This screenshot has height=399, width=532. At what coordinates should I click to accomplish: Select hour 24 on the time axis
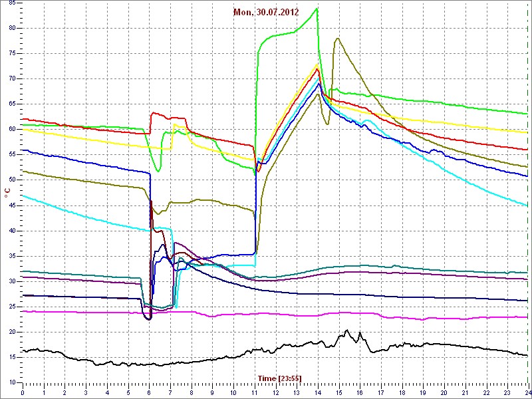point(527,392)
